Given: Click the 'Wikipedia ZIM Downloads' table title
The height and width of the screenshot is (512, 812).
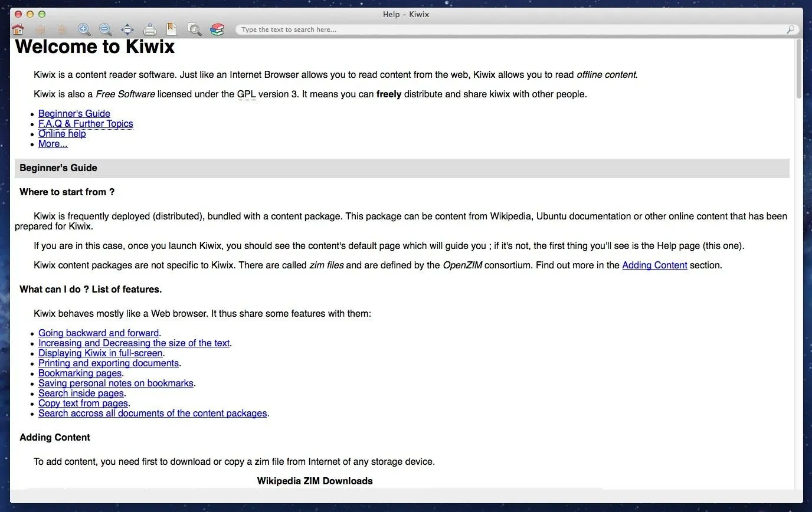Looking at the screenshot, I should coord(315,481).
